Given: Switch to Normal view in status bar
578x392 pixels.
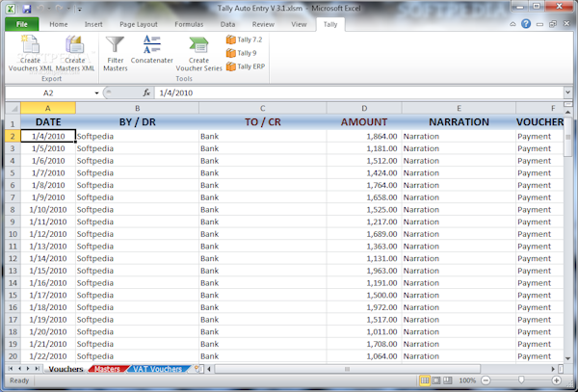Looking at the screenshot, I should click(426, 381).
